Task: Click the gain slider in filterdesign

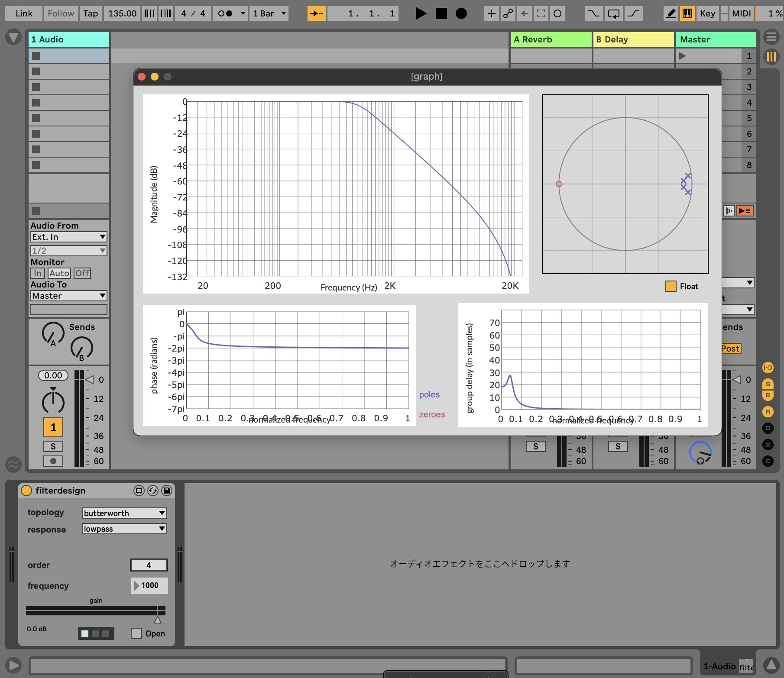Action: click(95, 610)
